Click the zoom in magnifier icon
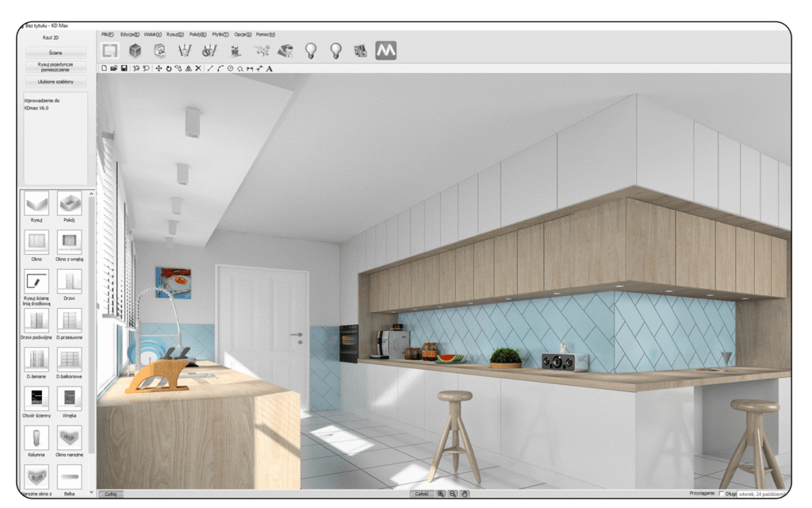Screen dimensions: 812x508 pyautogui.click(x=442, y=494)
